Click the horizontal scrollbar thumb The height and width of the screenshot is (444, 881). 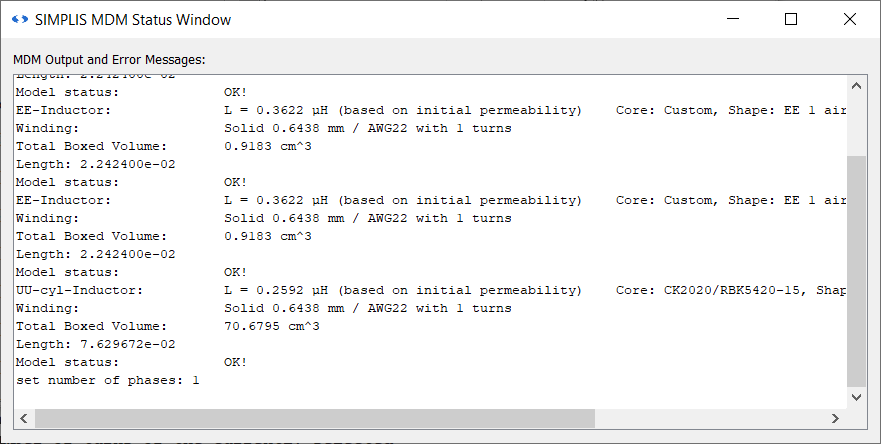point(315,418)
